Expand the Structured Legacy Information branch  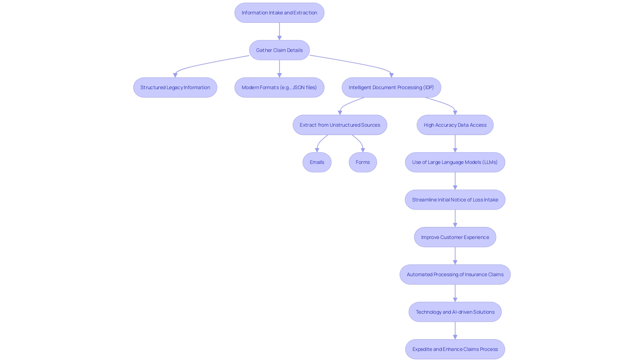click(x=175, y=87)
